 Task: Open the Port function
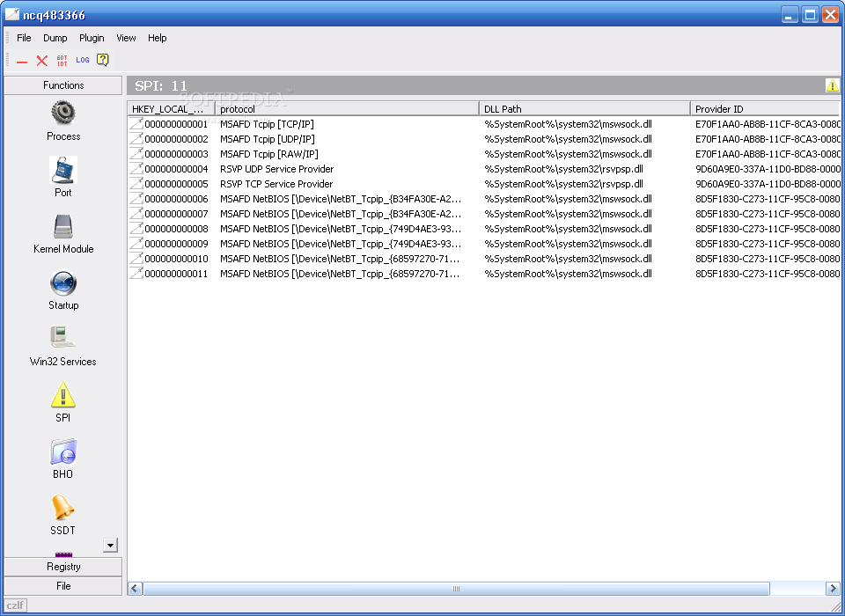tap(63, 177)
